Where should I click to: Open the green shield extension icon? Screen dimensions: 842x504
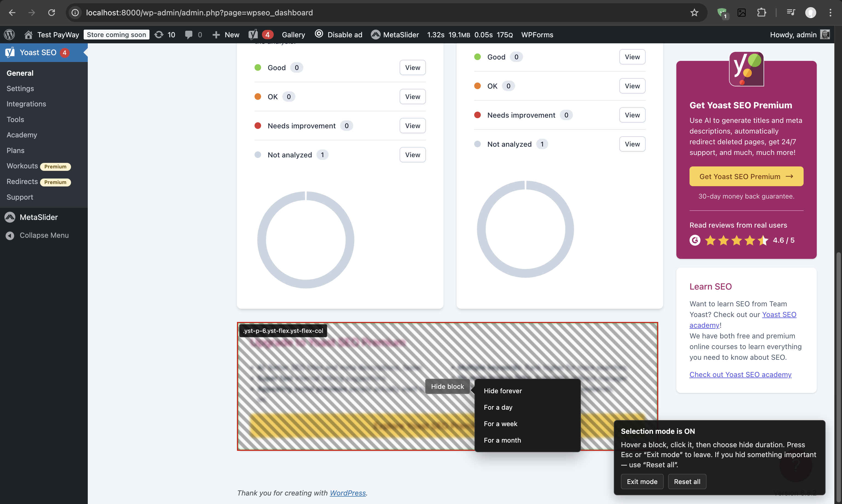[x=722, y=13]
